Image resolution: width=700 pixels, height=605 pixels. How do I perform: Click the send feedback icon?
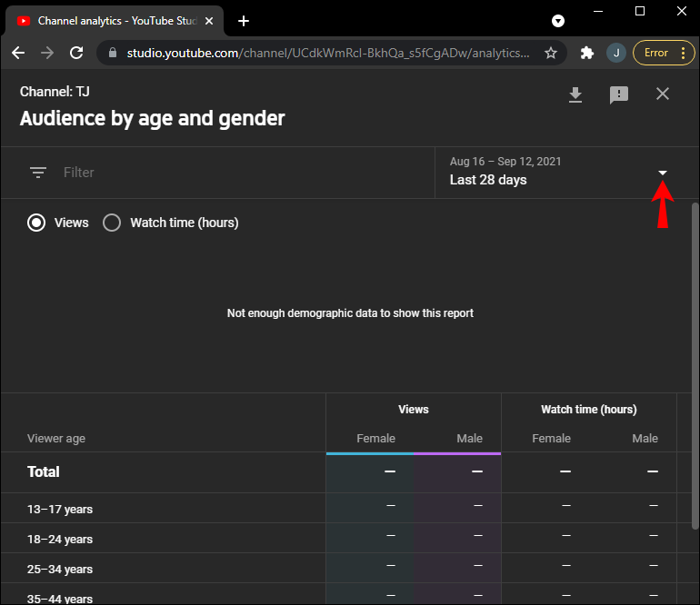619,95
